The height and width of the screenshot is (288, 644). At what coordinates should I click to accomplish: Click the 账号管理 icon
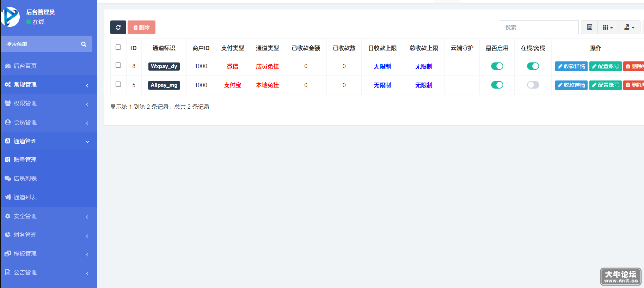[x=8, y=160]
